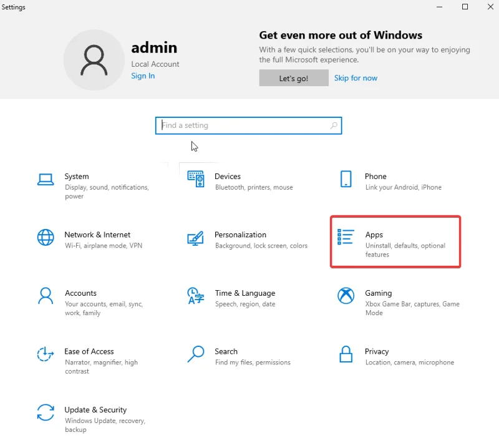499x448 pixels.
Task: Click 'Your accounts, email, sync, work, family'
Action: 104,308
